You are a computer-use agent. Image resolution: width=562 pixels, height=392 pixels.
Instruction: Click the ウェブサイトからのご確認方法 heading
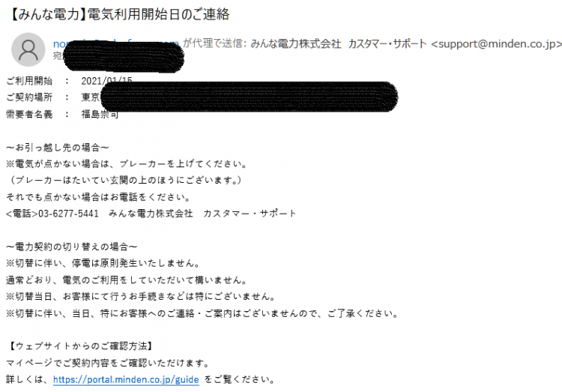(81, 346)
